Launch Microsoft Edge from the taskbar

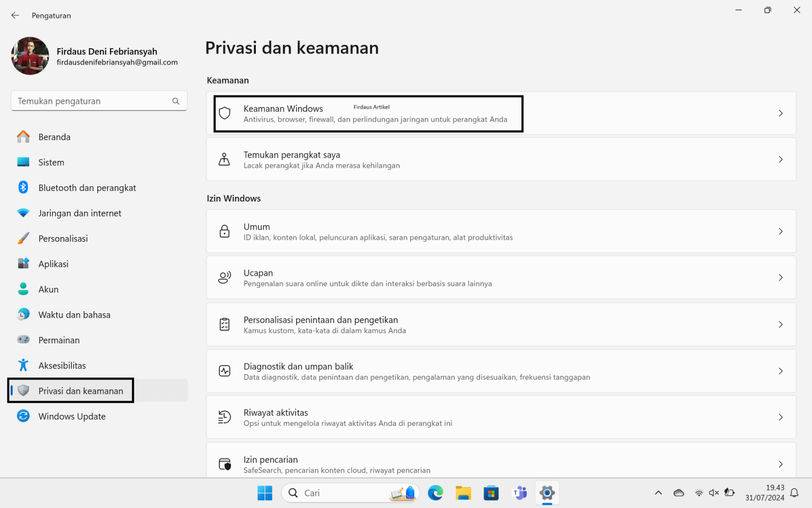point(435,493)
